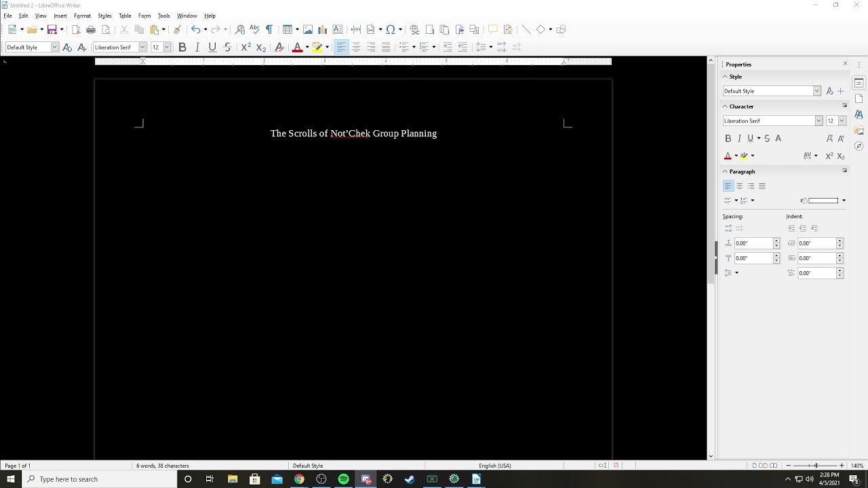Toggle Align Right in sidebar Paragraph section
Viewport: 868px width, 488px height.
tap(751, 186)
